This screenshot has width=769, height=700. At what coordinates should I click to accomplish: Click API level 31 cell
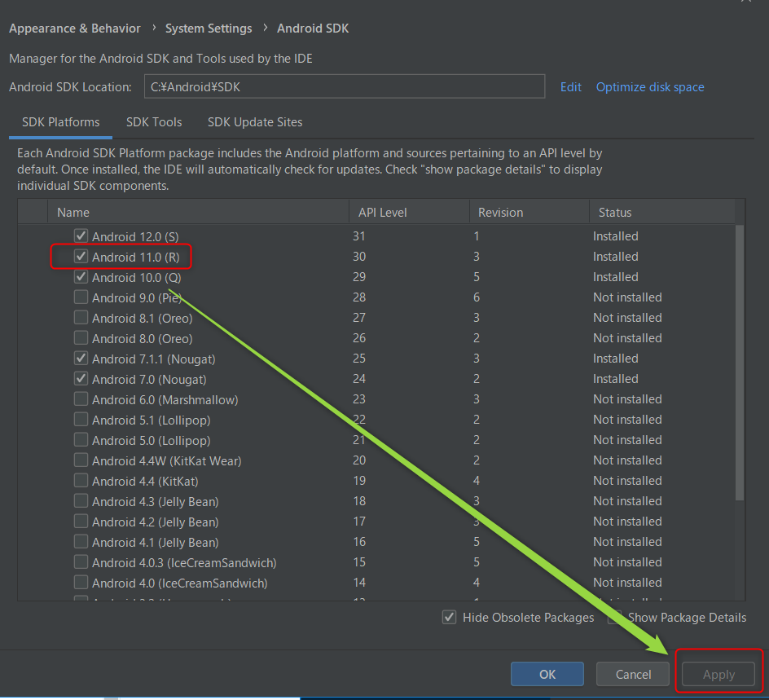[x=359, y=236]
